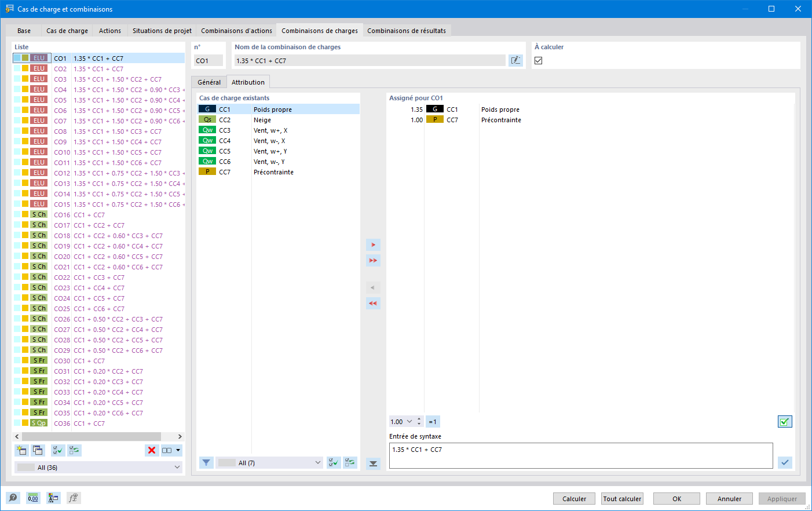Open the factor 1.00 dropdown arrow
This screenshot has height=511, width=812.
(x=409, y=422)
